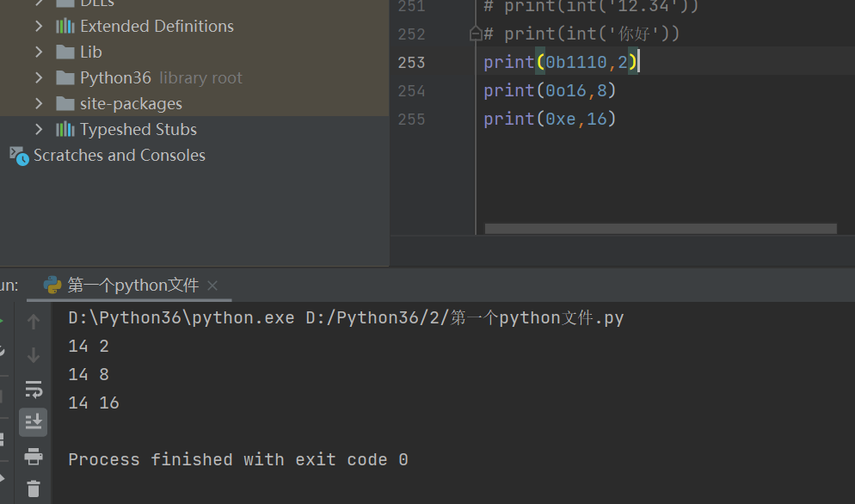The width and height of the screenshot is (855, 504).
Task: Click the Typeshed Stubs library icon
Action: click(x=65, y=129)
